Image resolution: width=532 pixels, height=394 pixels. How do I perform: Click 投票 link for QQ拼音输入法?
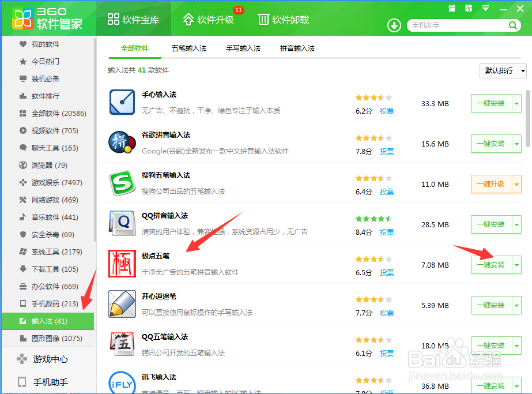pos(386,232)
